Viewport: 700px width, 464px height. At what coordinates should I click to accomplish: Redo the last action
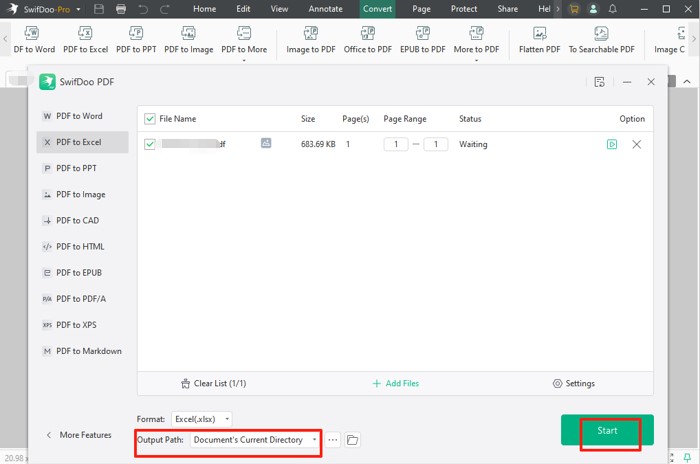(x=165, y=9)
